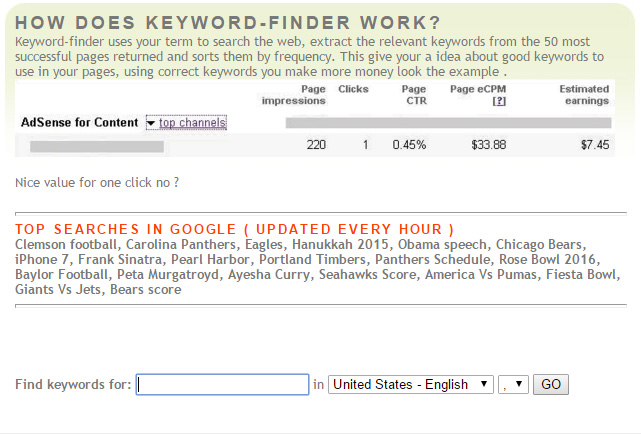
Task: Select the $7.45 estimated earnings value
Action: (594, 145)
